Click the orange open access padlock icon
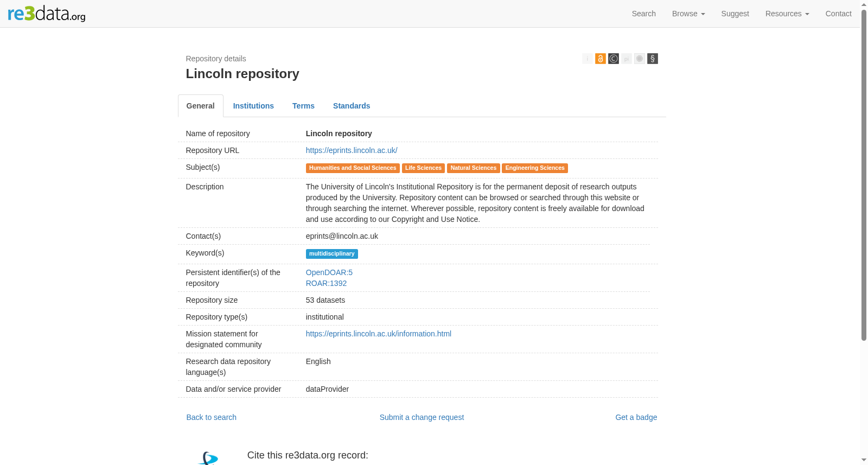This screenshot has width=868, height=465. click(x=600, y=59)
